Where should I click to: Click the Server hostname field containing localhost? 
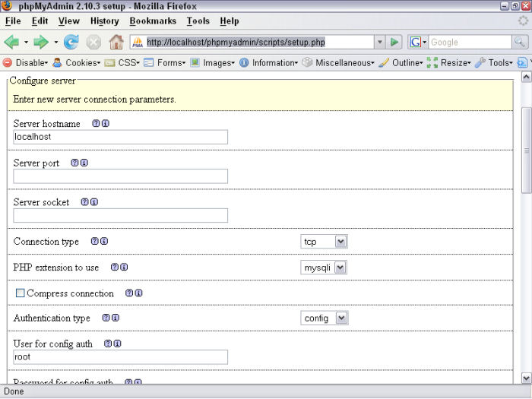coord(120,137)
